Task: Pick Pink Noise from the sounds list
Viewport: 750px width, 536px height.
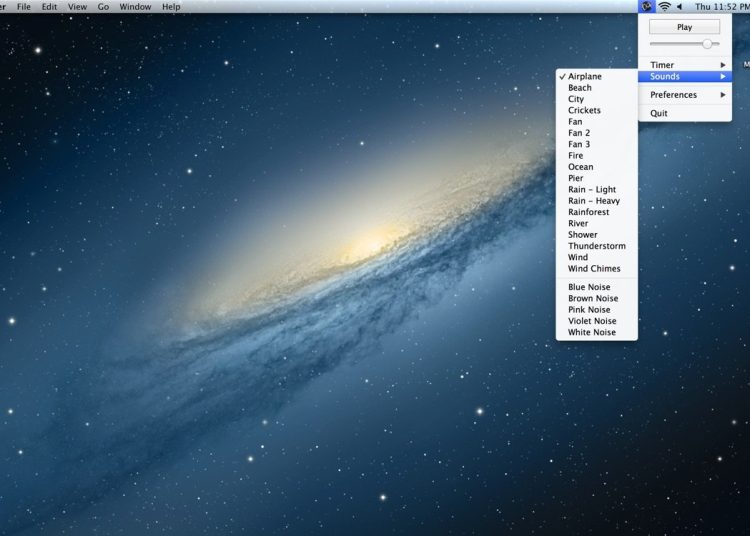Action: (596, 310)
